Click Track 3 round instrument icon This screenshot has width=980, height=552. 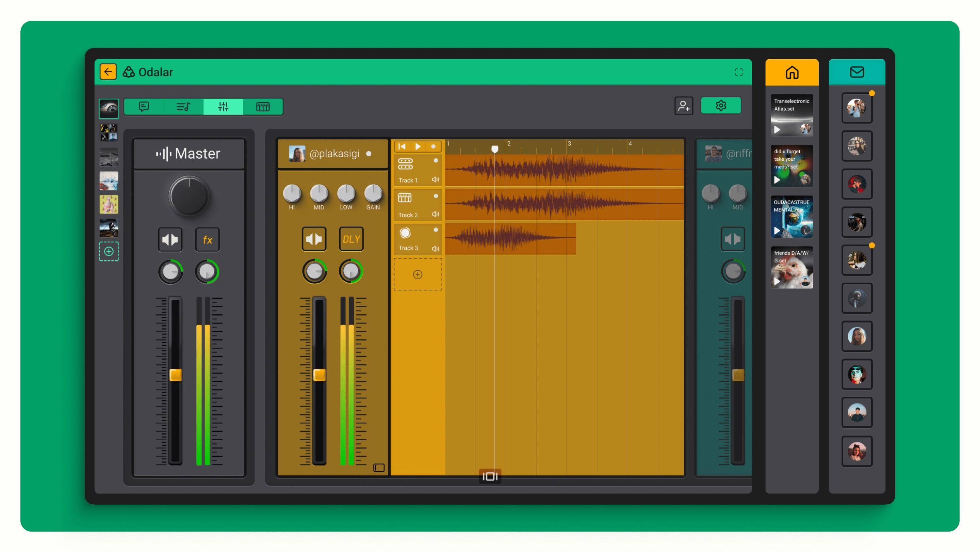click(x=405, y=233)
